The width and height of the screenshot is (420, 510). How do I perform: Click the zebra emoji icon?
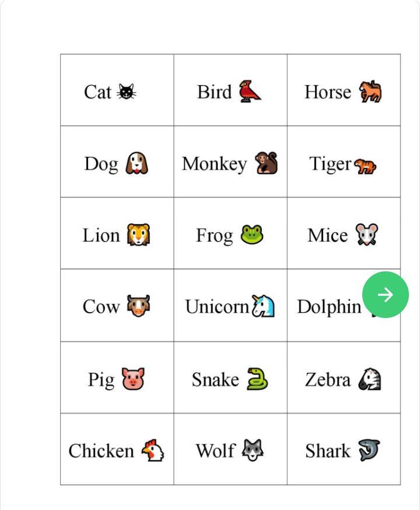coord(369,379)
